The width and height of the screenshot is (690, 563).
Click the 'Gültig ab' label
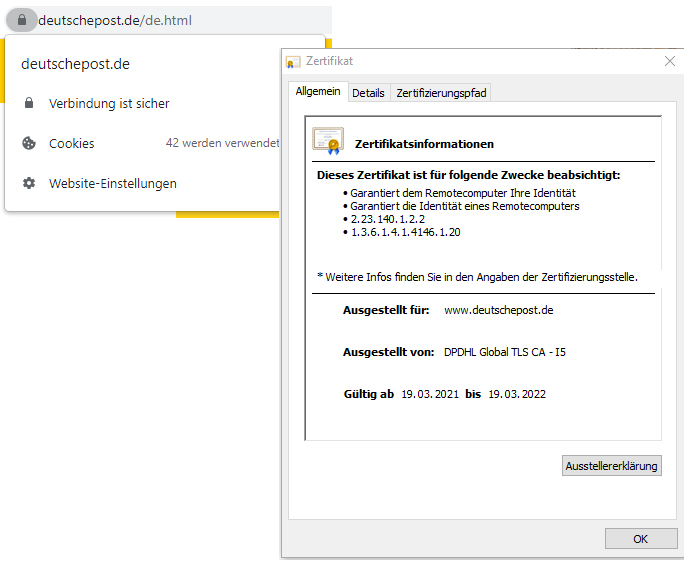click(369, 394)
